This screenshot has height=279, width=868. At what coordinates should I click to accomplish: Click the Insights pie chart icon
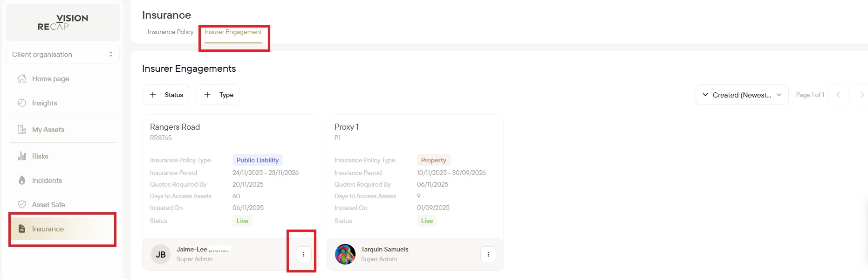[22, 103]
